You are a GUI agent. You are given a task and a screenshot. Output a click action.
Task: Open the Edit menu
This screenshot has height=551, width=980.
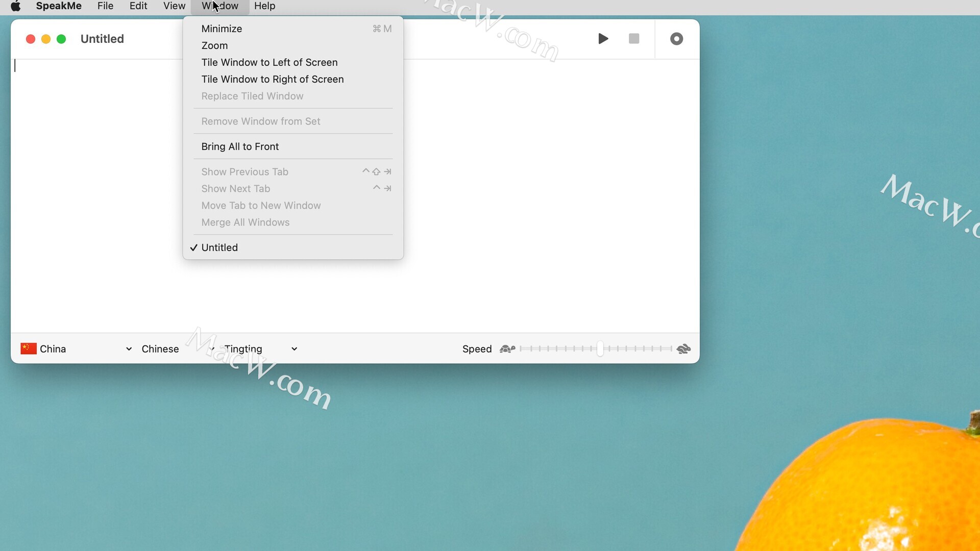(138, 6)
